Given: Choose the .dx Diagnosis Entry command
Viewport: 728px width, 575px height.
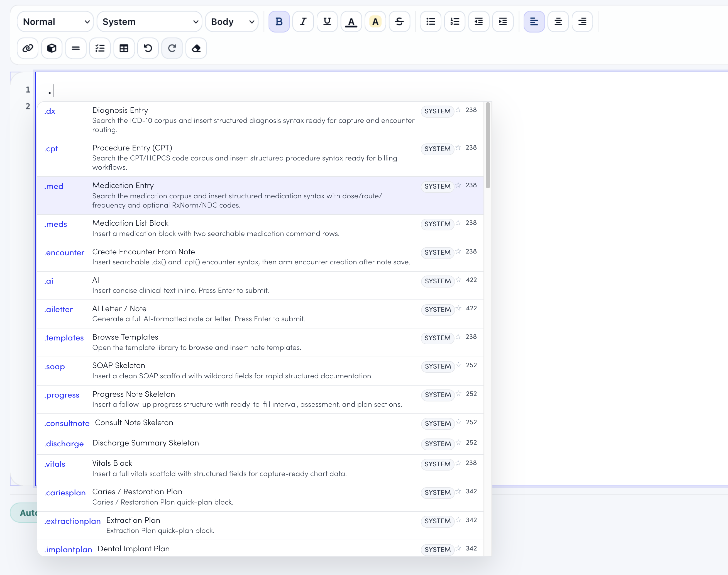Looking at the screenshot, I should (260, 120).
